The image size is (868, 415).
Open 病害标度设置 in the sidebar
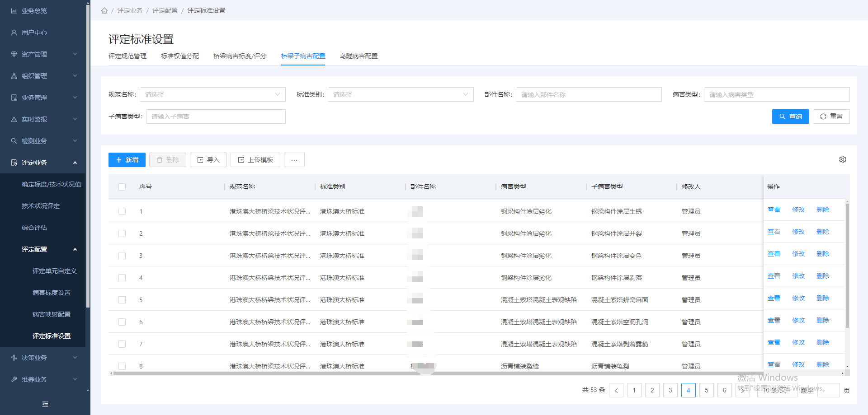pyautogui.click(x=52, y=293)
